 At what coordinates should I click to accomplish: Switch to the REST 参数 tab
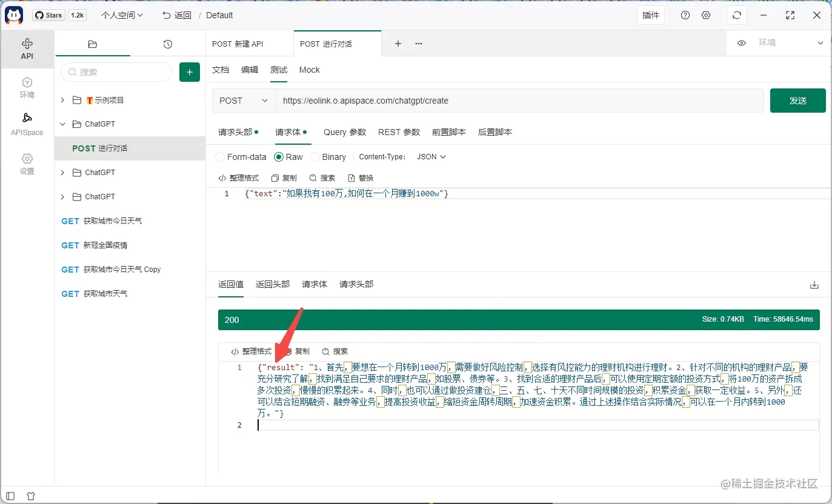399,132
